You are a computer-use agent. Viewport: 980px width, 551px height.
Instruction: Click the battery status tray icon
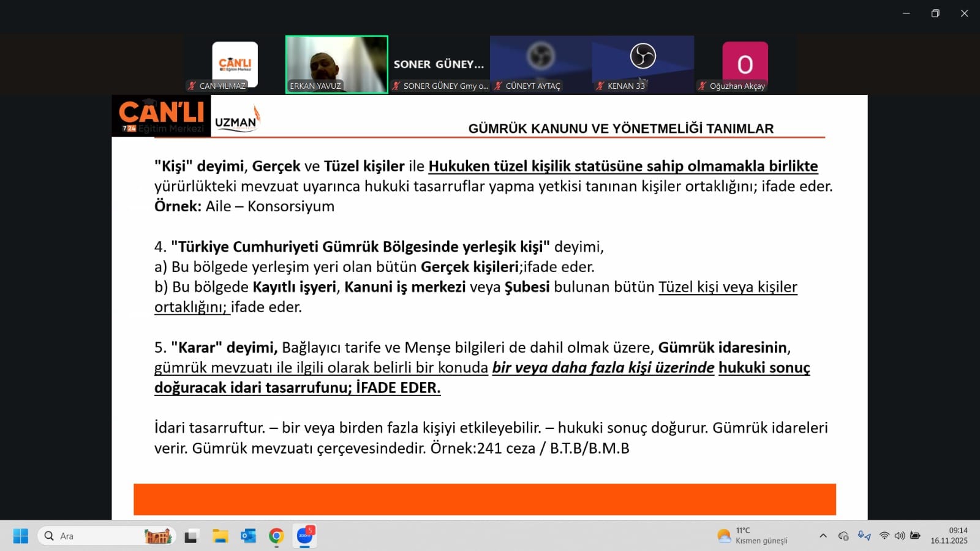click(x=915, y=536)
